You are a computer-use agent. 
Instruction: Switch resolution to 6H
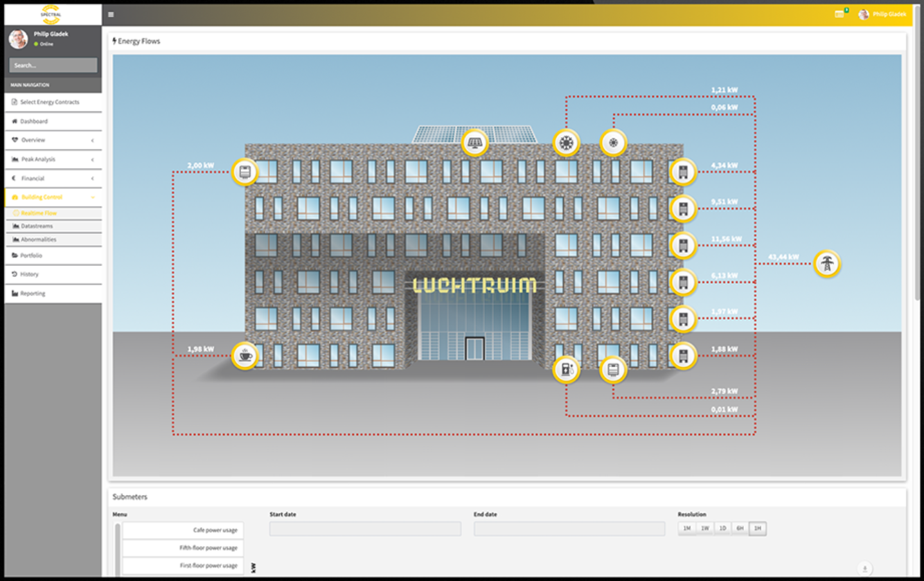(738, 528)
